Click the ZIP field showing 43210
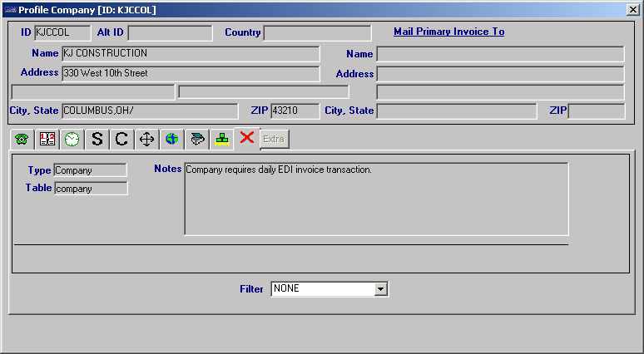This screenshot has height=354, width=644. coord(295,111)
